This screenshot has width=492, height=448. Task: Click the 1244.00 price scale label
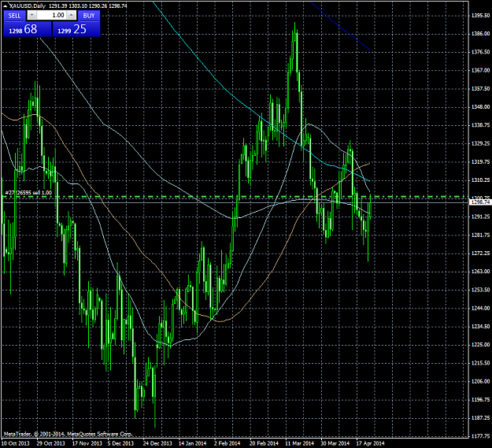[x=481, y=308]
